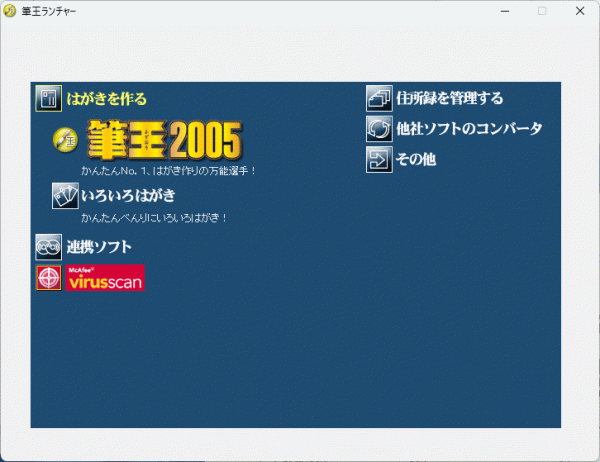Select the はがきを作る heading text
The image size is (600, 462).
106,99
